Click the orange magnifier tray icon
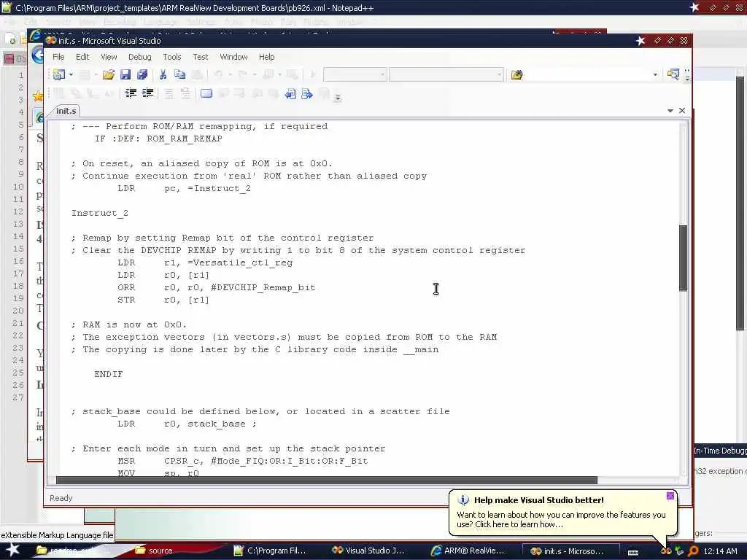 [x=693, y=551]
